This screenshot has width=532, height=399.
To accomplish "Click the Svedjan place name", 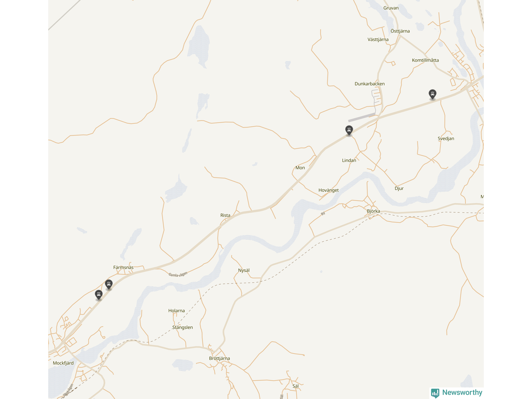I will [446, 139].
